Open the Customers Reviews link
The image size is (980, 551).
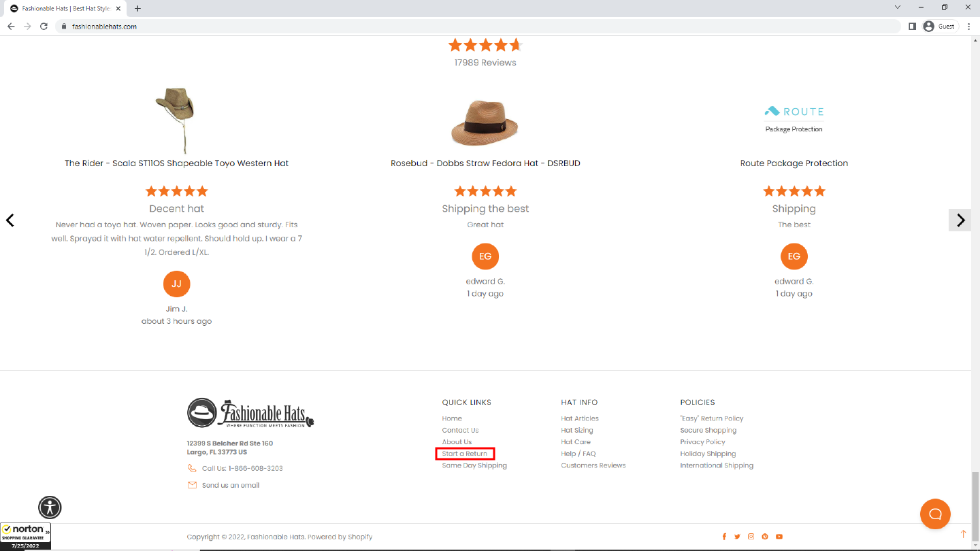click(x=593, y=465)
